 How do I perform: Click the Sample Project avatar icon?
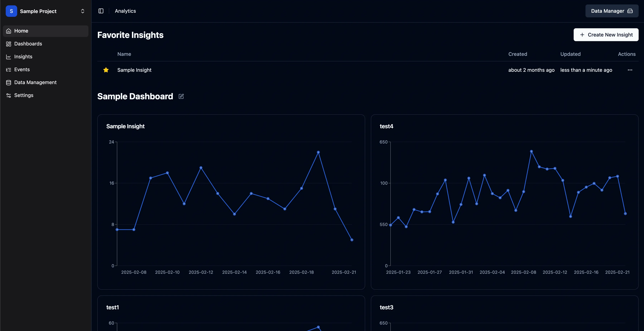point(11,11)
